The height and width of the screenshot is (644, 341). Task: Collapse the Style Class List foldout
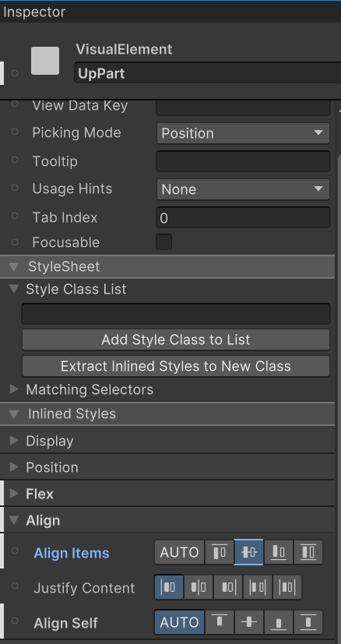[x=14, y=289]
